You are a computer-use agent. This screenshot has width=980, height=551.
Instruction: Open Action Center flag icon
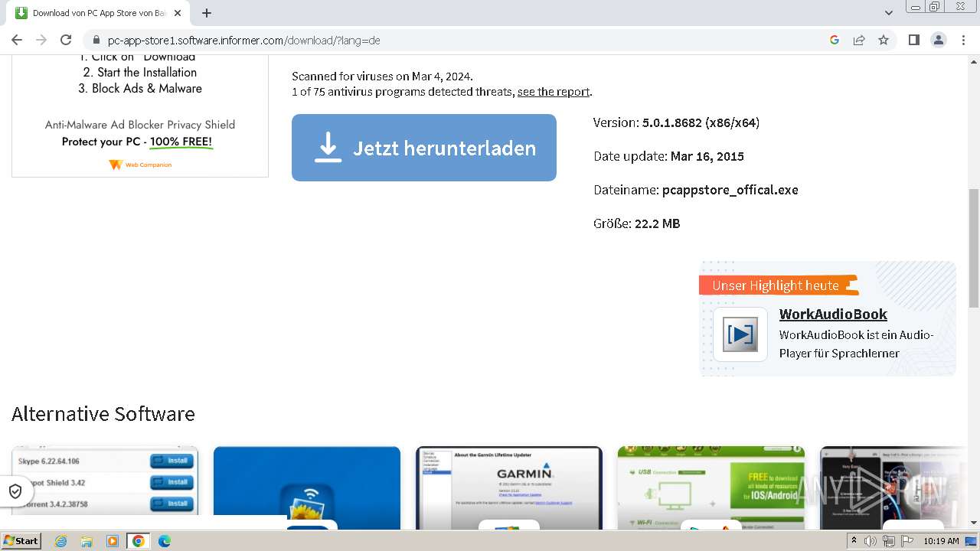pyautogui.click(x=906, y=541)
